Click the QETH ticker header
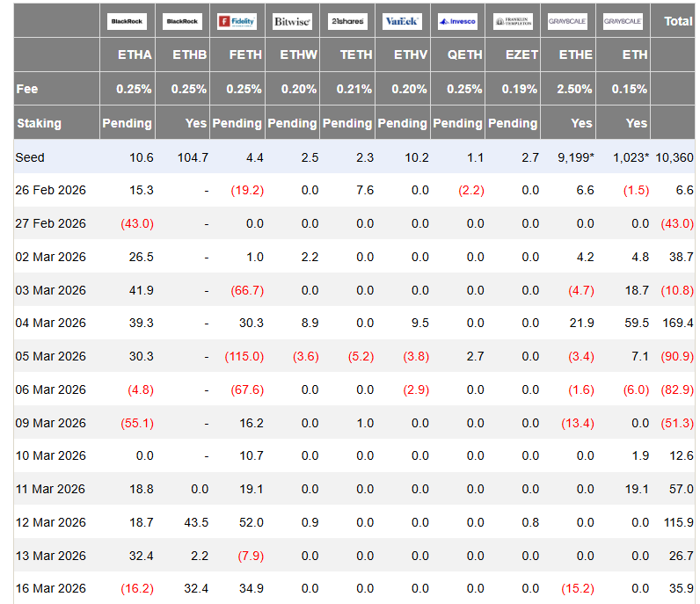Image resolution: width=700 pixels, height=604 pixels. pyautogui.click(x=464, y=55)
